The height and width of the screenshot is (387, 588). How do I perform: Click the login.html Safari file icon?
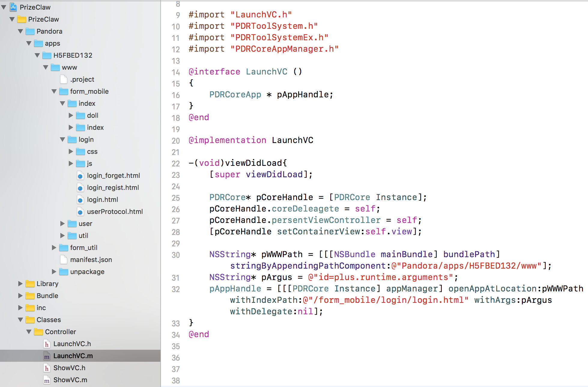[x=80, y=200]
